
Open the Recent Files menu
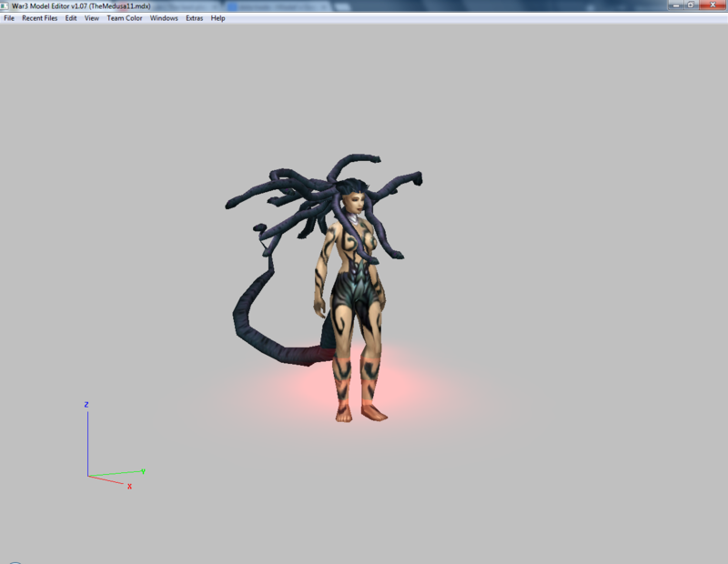coord(40,18)
